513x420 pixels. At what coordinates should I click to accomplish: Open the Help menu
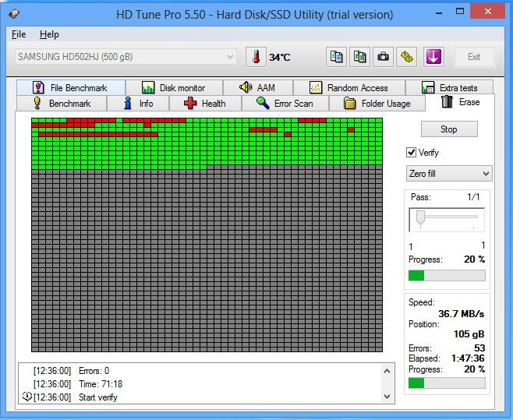pos(49,34)
